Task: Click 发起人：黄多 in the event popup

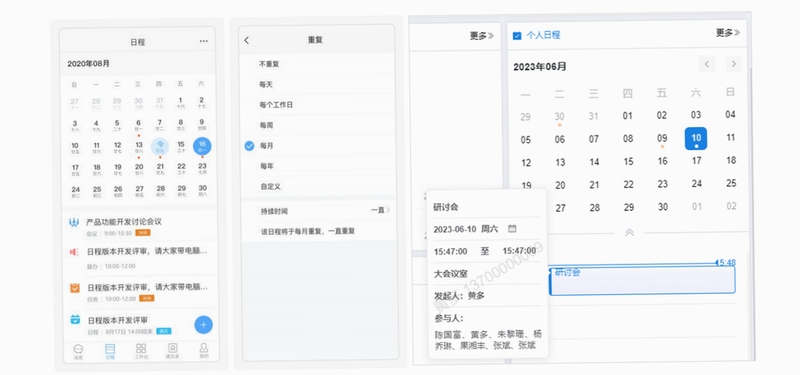Action: (459, 295)
